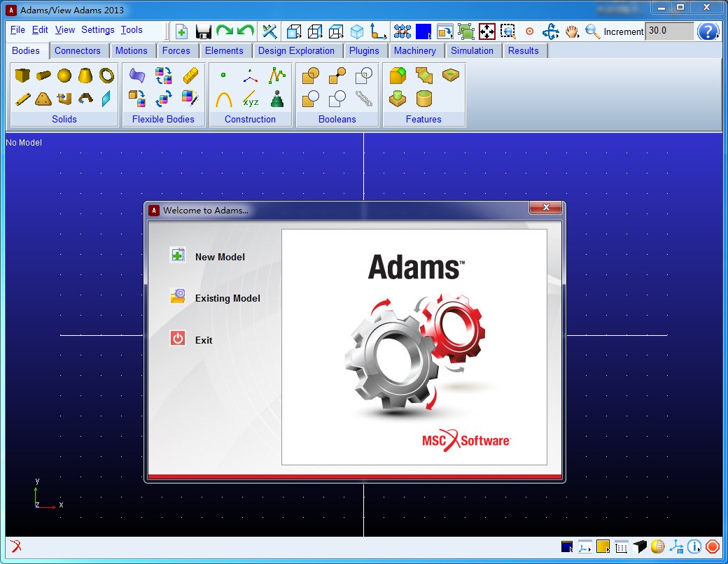Switch to the Forces tab
Viewport: 728px width, 564px height.
[x=176, y=50]
